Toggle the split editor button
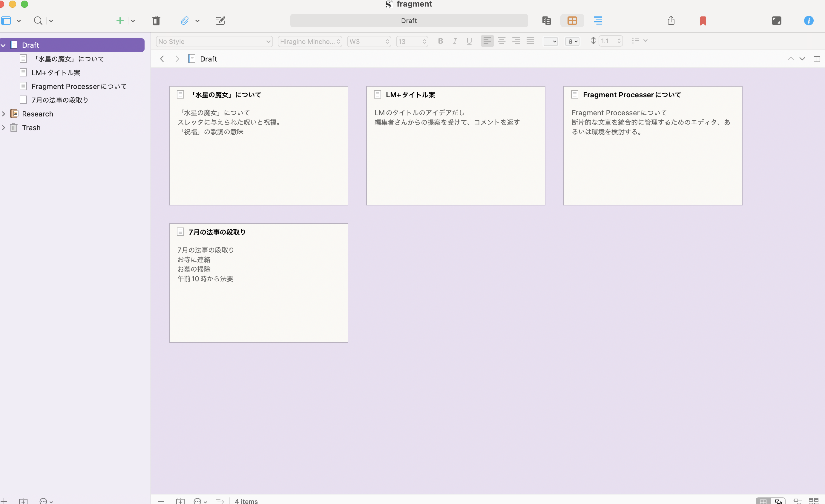This screenshot has width=825, height=504. click(x=817, y=59)
